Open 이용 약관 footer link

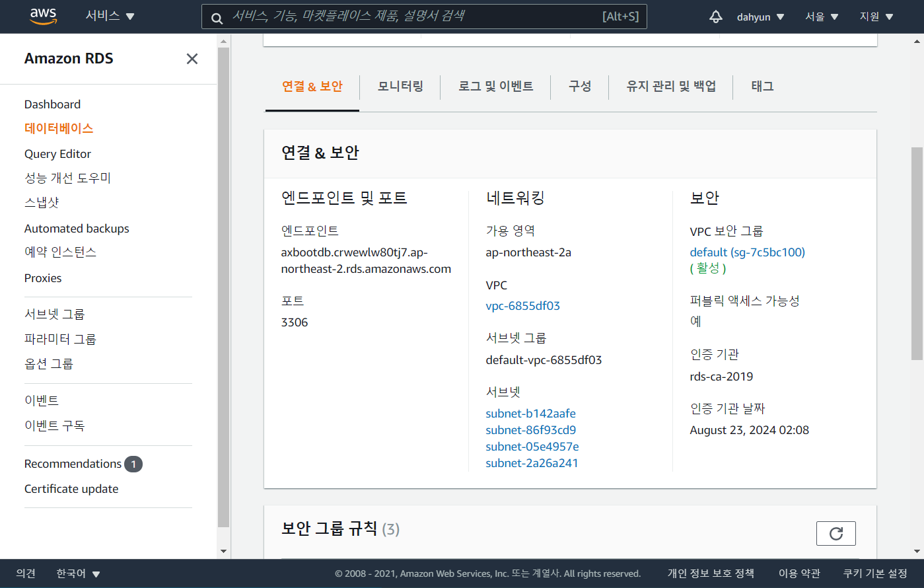pyautogui.click(x=799, y=573)
